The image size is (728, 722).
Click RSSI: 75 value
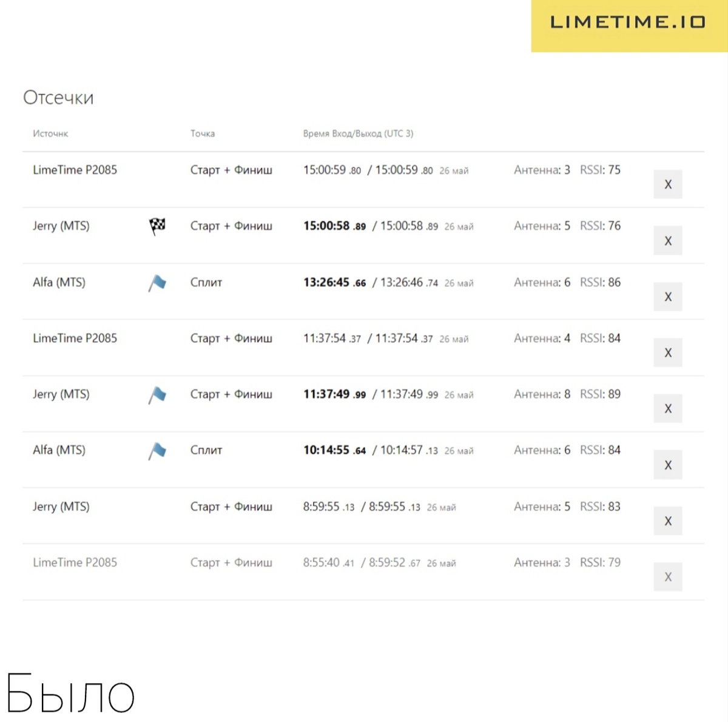click(x=600, y=170)
